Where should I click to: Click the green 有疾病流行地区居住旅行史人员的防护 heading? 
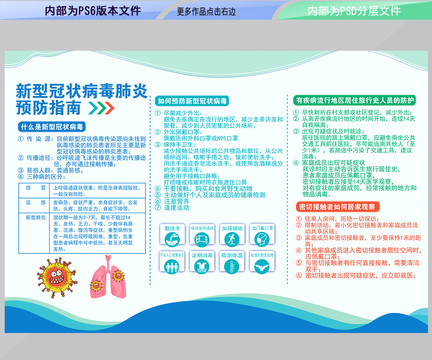[355, 100]
